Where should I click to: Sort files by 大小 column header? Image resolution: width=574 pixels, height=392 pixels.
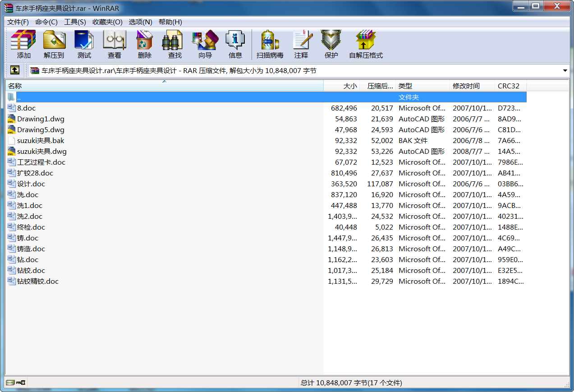point(350,86)
